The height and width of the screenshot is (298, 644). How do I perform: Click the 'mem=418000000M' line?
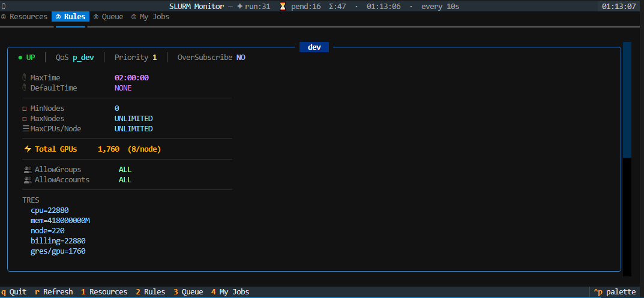click(61, 221)
